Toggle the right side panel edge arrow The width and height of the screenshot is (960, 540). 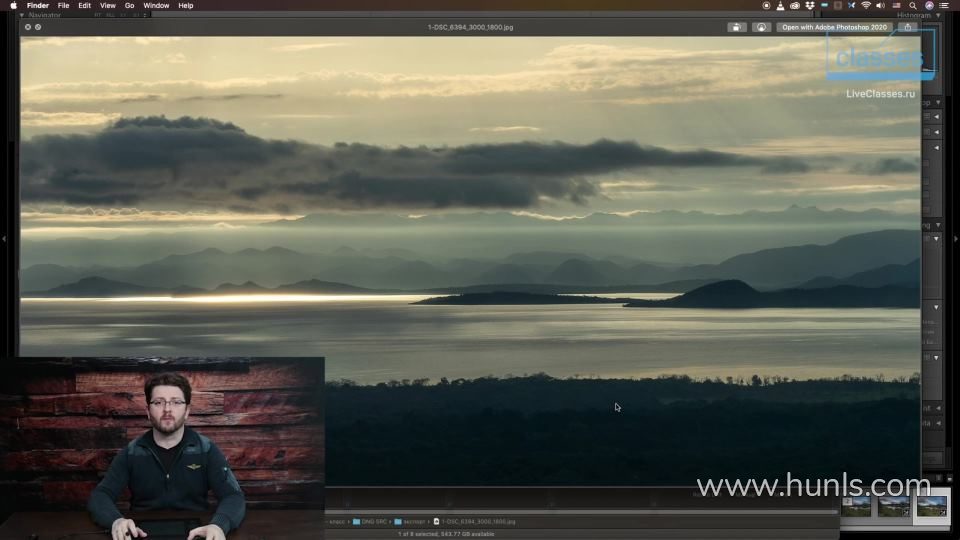pos(955,239)
